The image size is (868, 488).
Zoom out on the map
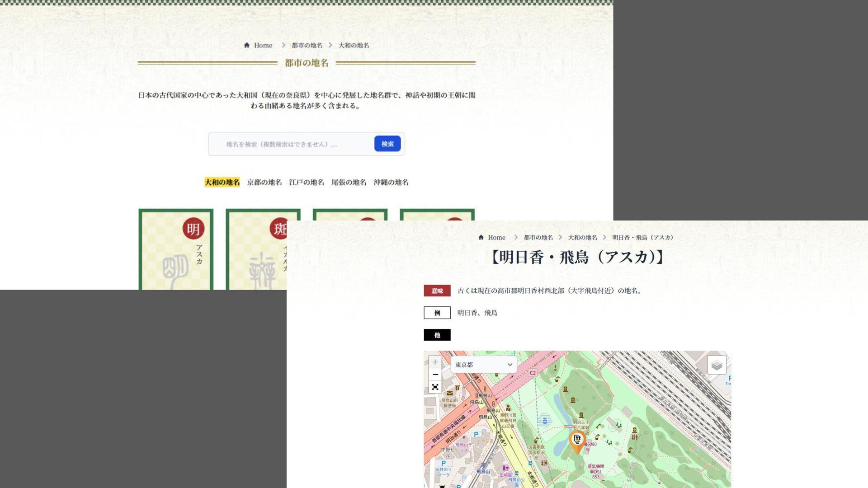[435, 375]
